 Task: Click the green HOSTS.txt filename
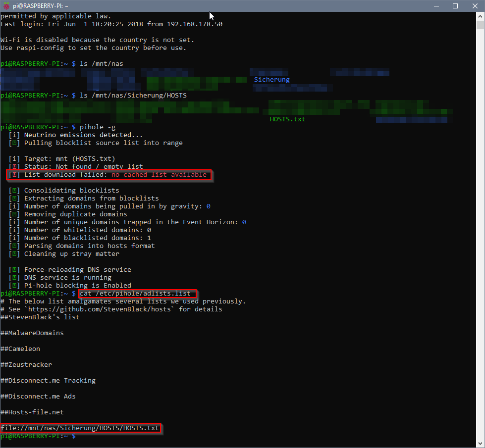point(287,119)
